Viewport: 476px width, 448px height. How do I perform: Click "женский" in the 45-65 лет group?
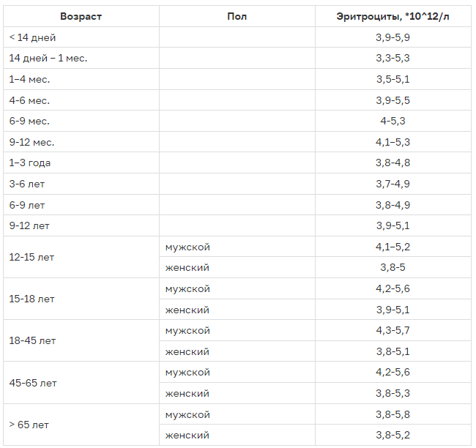[x=187, y=394]
